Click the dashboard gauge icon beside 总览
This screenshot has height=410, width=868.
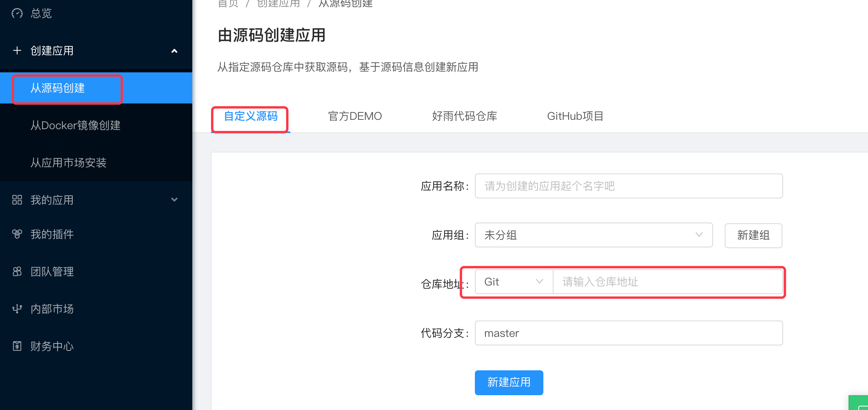17,14
